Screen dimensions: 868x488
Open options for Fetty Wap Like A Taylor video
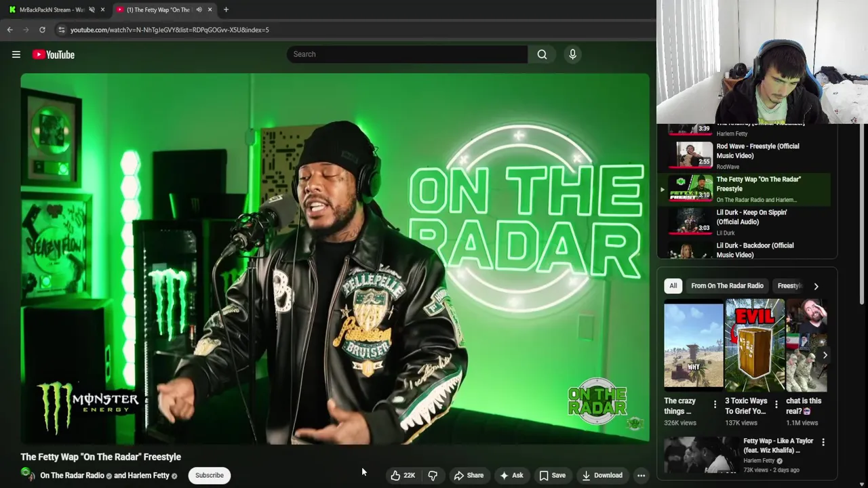click(x=823, y=442)
